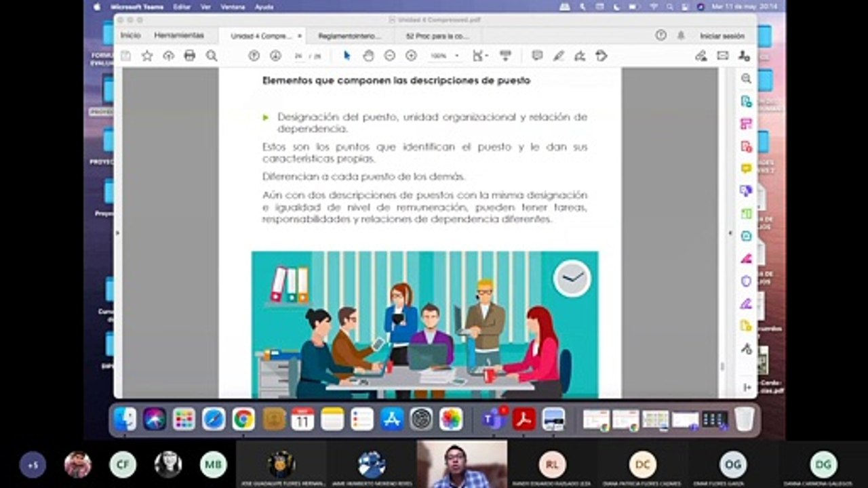Zoom out using the minus circle

(389, 56)
